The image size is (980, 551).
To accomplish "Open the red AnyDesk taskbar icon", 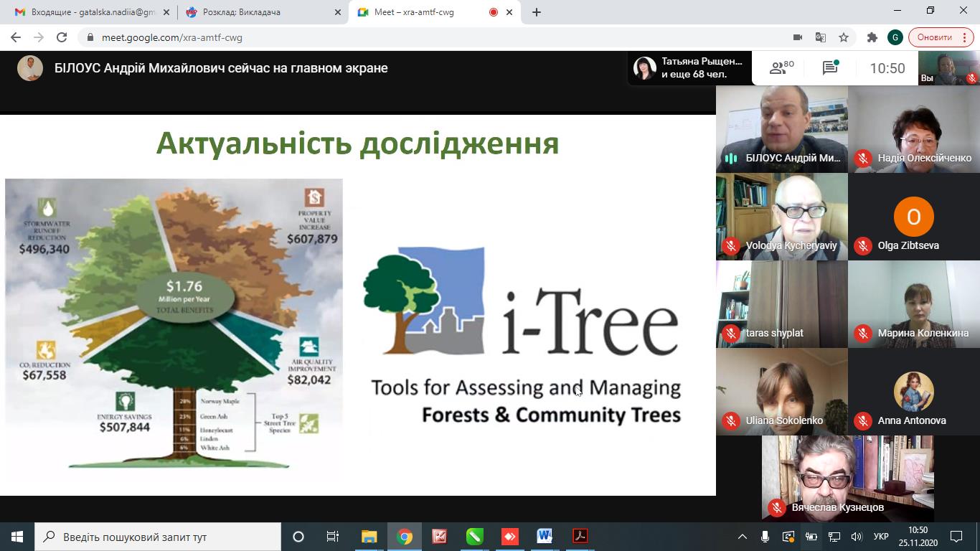I will coord(510,537).
